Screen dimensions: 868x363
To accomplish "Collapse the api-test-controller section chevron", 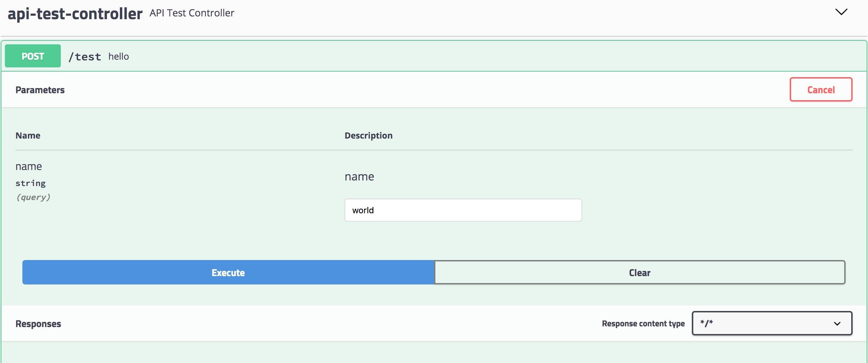I will [841, 12].
